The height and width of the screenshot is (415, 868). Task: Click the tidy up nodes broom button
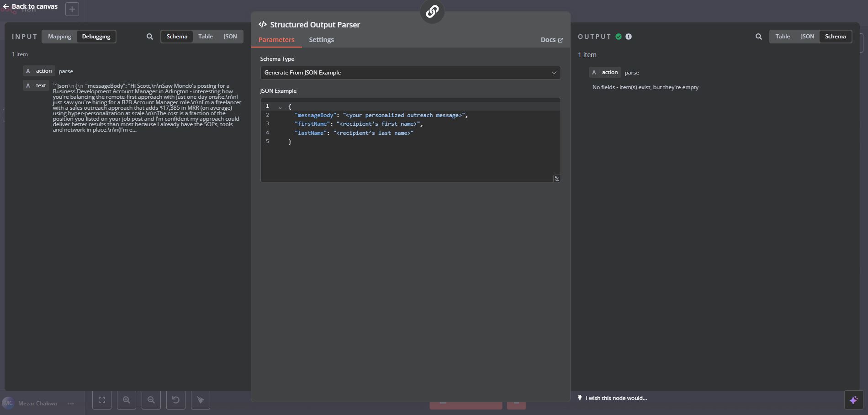201,400
